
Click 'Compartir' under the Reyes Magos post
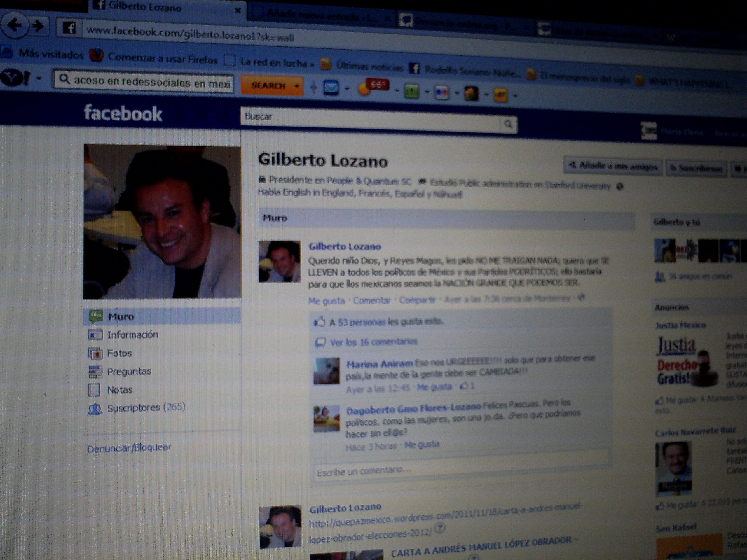pos(417,300)
